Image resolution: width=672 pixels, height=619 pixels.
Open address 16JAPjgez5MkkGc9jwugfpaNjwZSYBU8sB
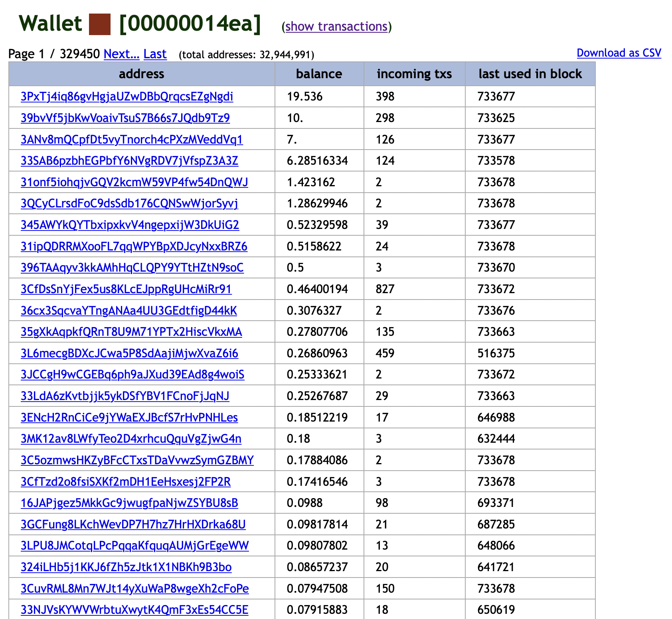(129, 503)
